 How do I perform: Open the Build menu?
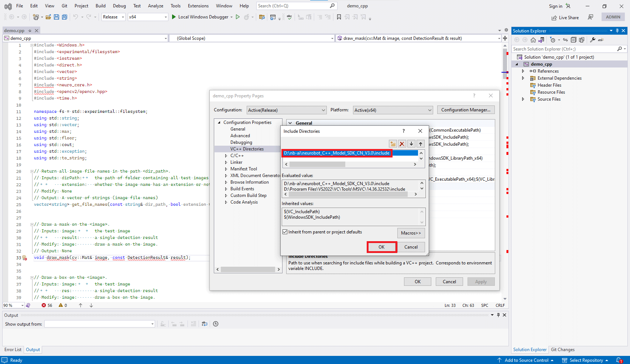point(100,6)
